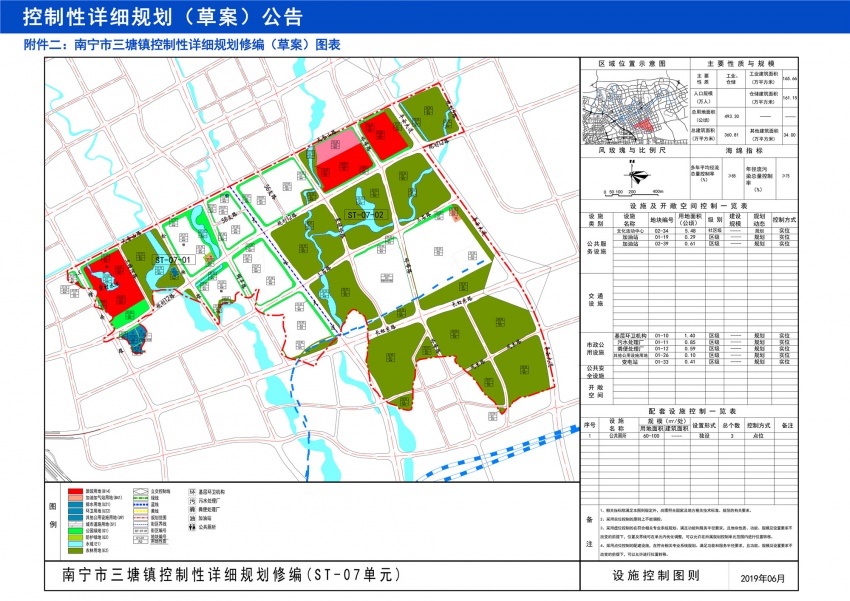850x601 pixels.
Task: Click the blue 环卫用地 legend swatch
Action: [x=75, y=511]
